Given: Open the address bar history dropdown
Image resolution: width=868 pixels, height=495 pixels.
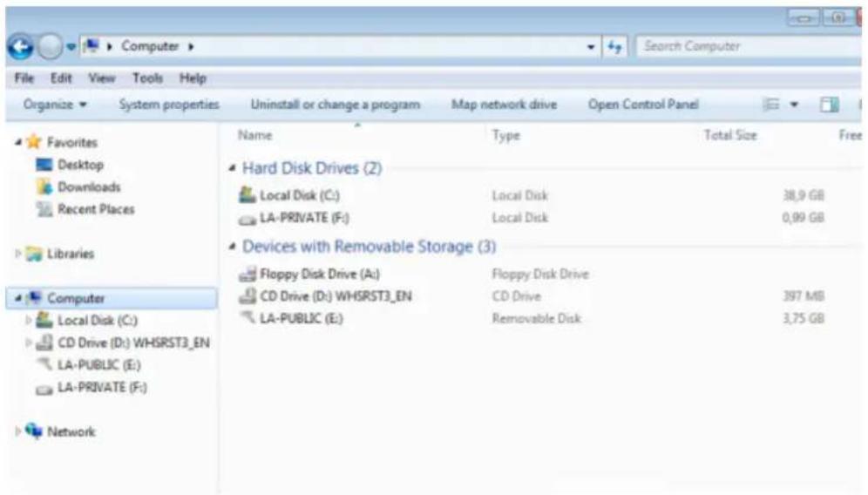Looking at the screenshot, I should pyautogui.click(x=591, y=47).
